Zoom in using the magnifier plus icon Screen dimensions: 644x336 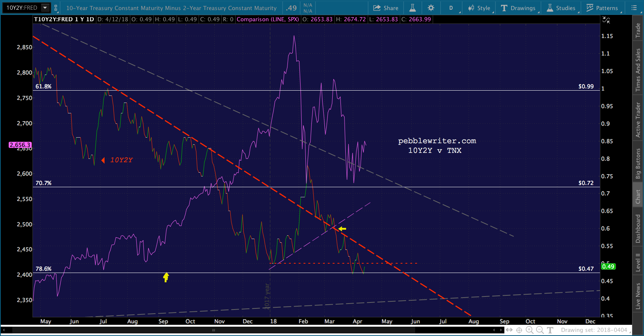529,330
